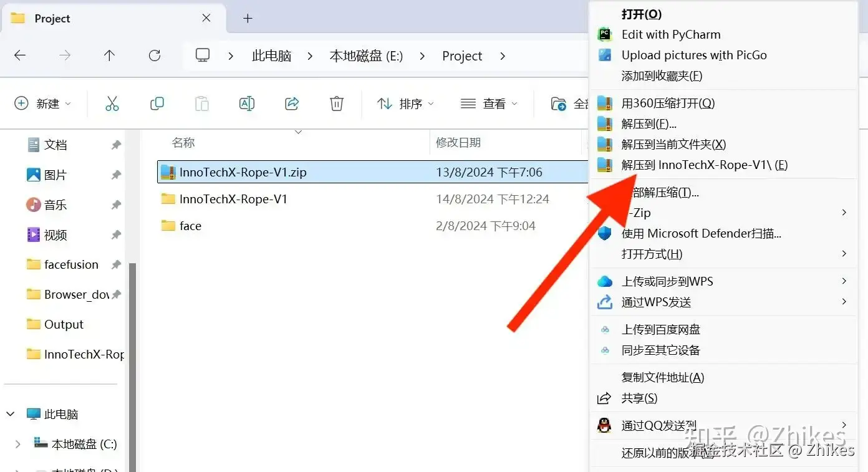
Task: Click Project in address breadcrumb
Action: (462, 55)
